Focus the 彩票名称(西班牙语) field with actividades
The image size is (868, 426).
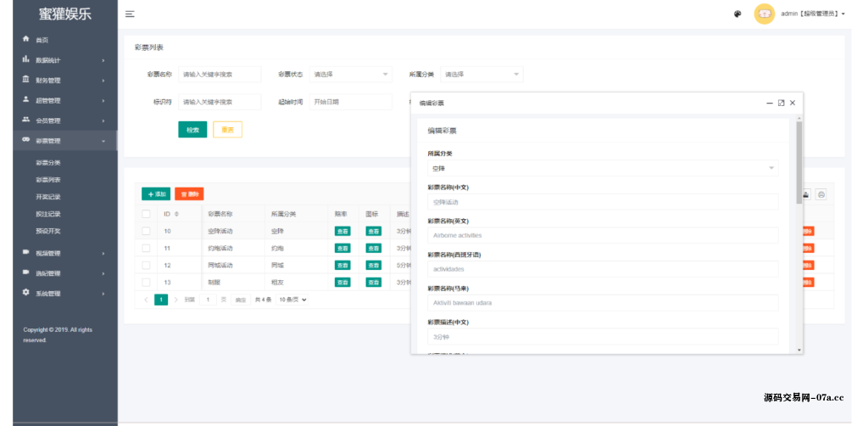pos(603,269)
